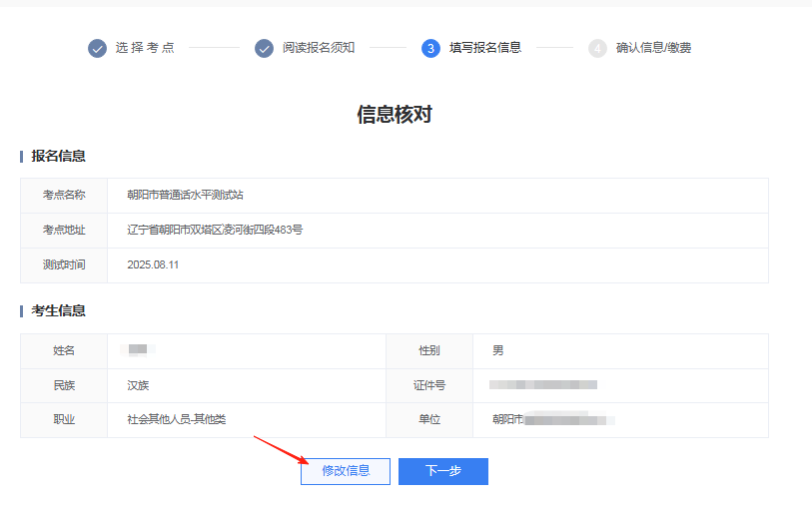Image resolution: width=812 pixels, height=513 pixels.
Task: Click the blue step 3 number circle
Action: point(430,48)
